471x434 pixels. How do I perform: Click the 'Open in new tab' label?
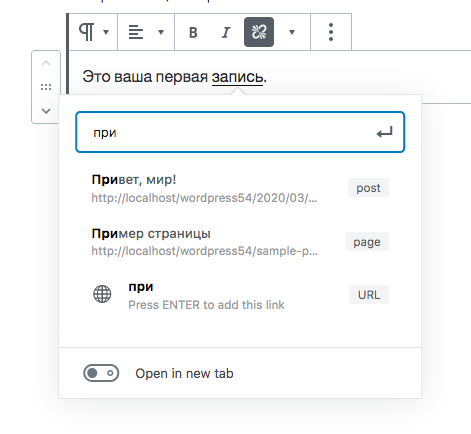(184, 373)
